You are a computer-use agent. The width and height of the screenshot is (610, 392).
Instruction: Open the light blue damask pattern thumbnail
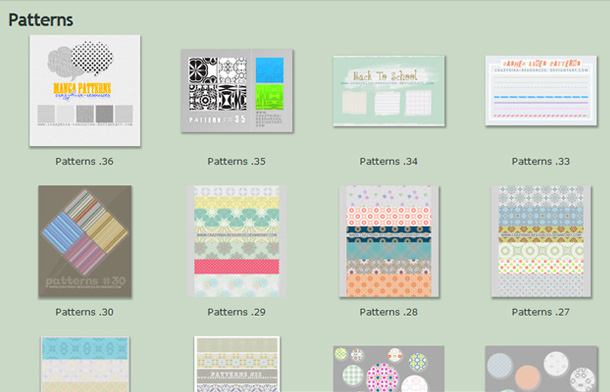pyautogui.click(x=85, y=364)
